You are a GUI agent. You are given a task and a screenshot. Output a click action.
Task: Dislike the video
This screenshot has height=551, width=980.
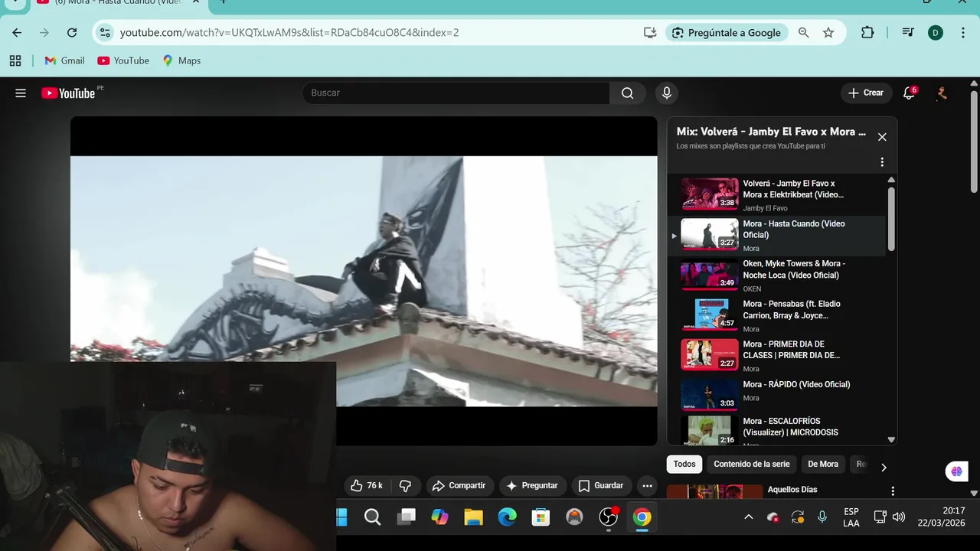406,485
